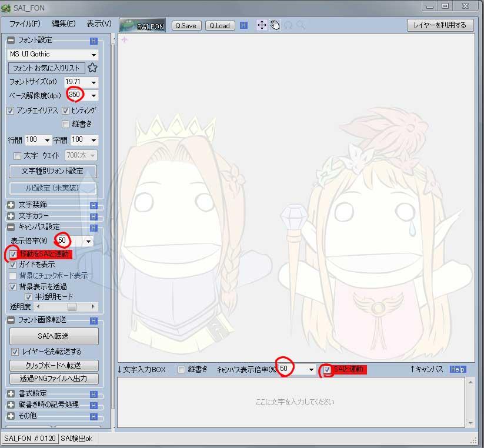Viewport: 484px width, 448px height.
Task: Collapse the キャンバス設定 section
Action: [x=11, y=228]
